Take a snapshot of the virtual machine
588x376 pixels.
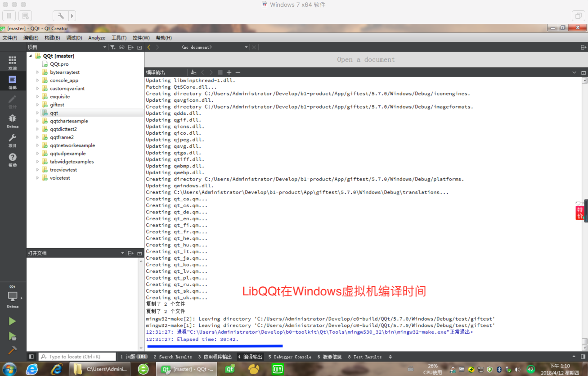25,16
